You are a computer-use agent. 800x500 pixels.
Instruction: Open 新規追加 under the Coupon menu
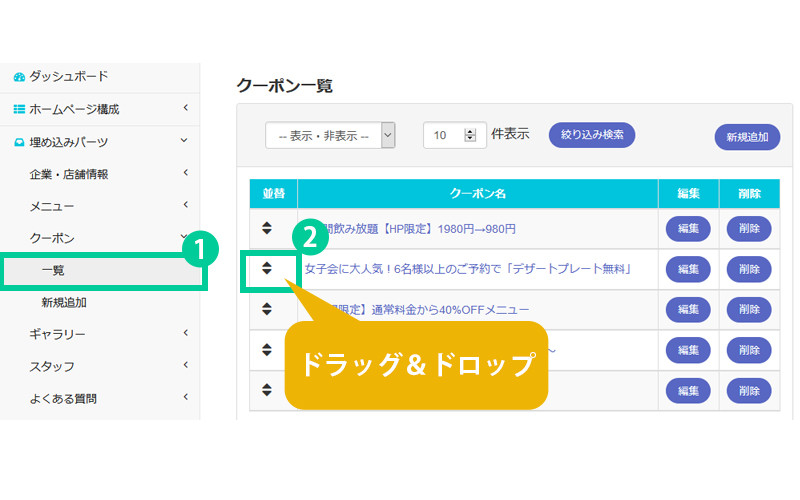64,302
